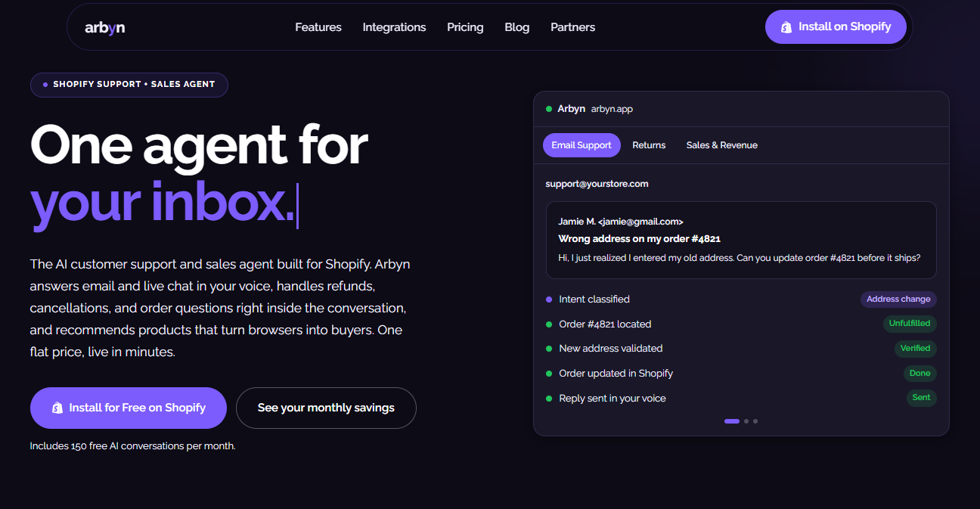Click the Unfulfilled status tag
Viewport: 980px width, 509px height.
[910, 324]
